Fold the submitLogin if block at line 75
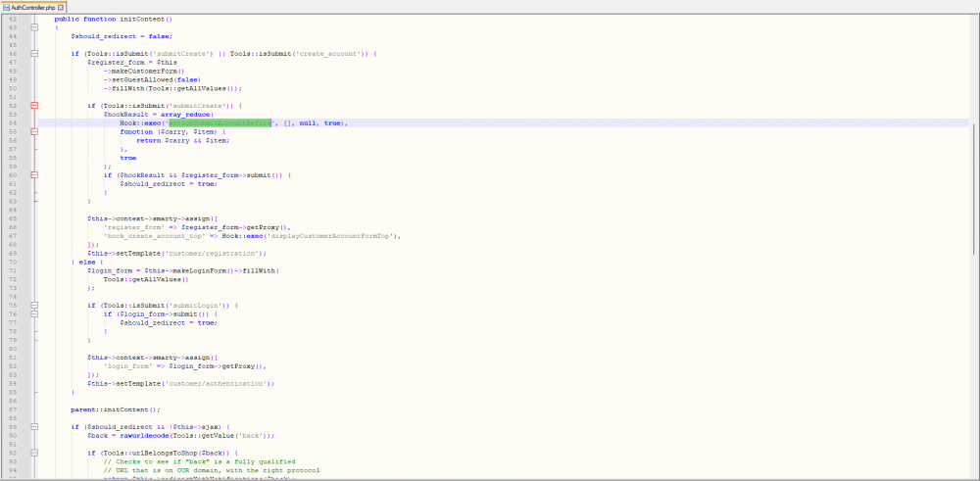 click(32, 305)
